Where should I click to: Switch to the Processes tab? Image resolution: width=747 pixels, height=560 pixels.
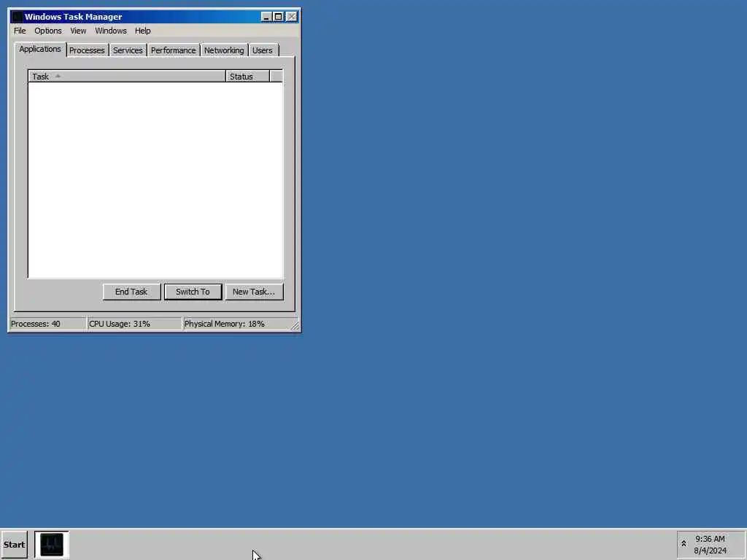click(x=87, y=50)
